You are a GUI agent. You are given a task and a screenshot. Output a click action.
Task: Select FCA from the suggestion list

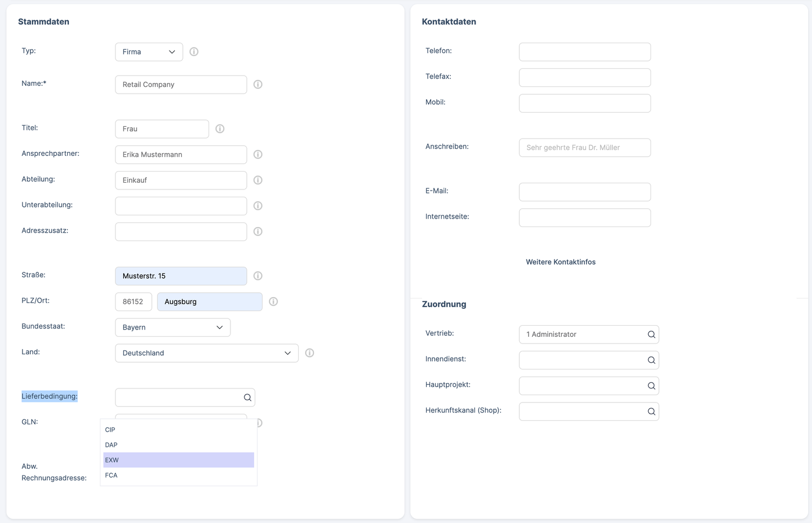(x=178, y=475)
